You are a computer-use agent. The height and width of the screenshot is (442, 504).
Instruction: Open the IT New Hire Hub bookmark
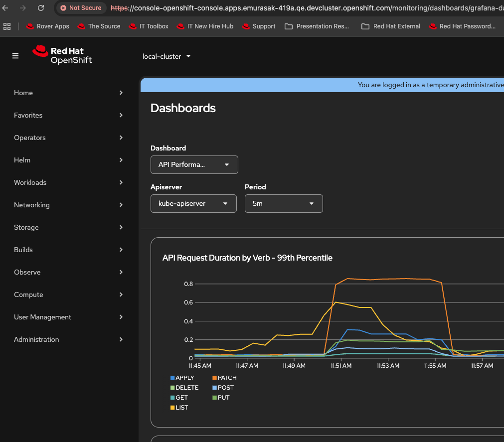(205, 26)
